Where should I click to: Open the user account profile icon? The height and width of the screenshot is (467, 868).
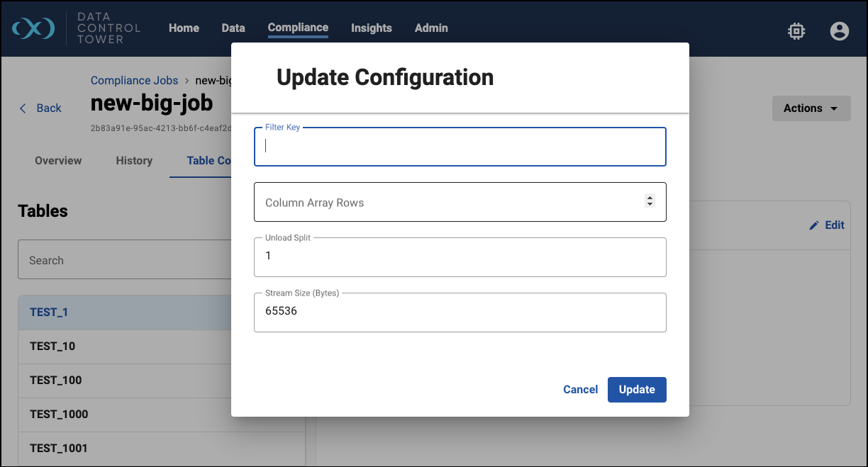point(839,30)
